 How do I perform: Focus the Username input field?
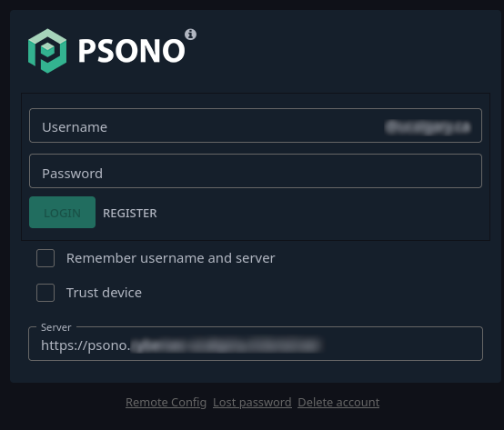[x=256, y=125]
